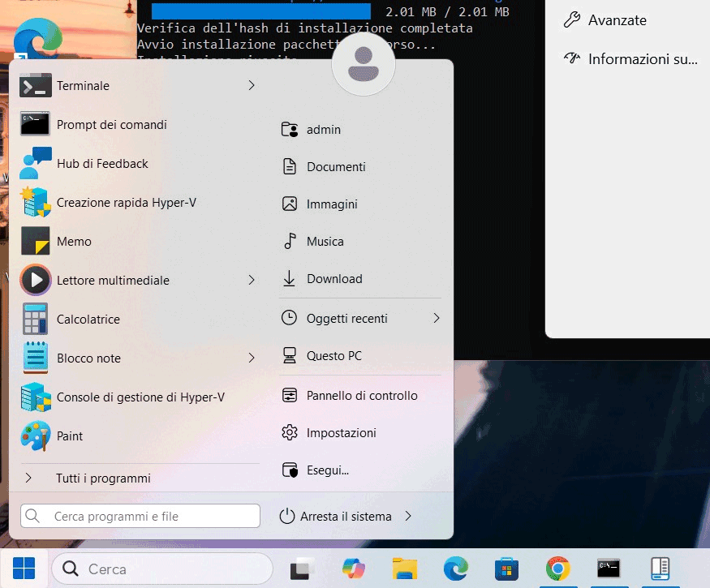This screenshot has height=588, width=710.
Task: Launch Prompt dei comandi from the start menu
Action: [x=111, y=125]
